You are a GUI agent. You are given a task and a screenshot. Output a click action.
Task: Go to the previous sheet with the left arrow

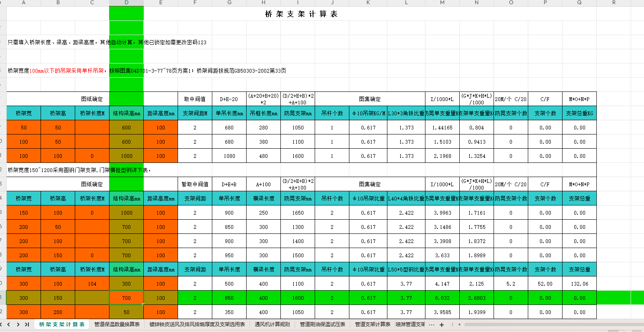(8, 324)
